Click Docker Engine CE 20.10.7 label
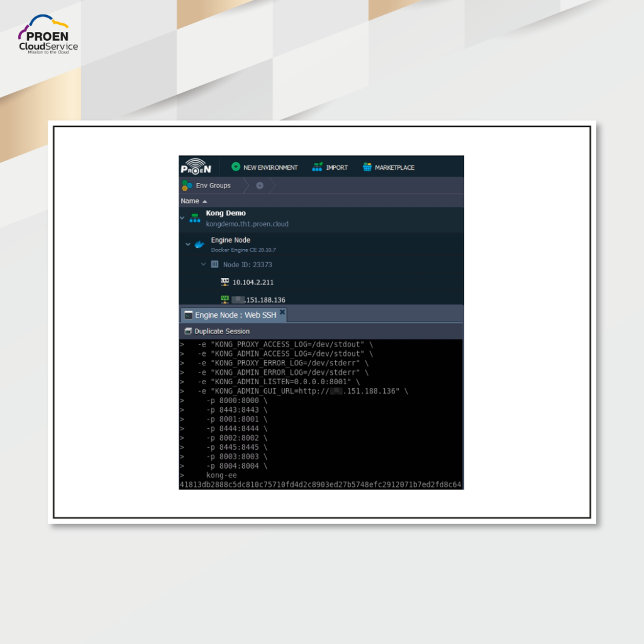The image size is (644, 644). pyautogui.click(x=243, y=250)
